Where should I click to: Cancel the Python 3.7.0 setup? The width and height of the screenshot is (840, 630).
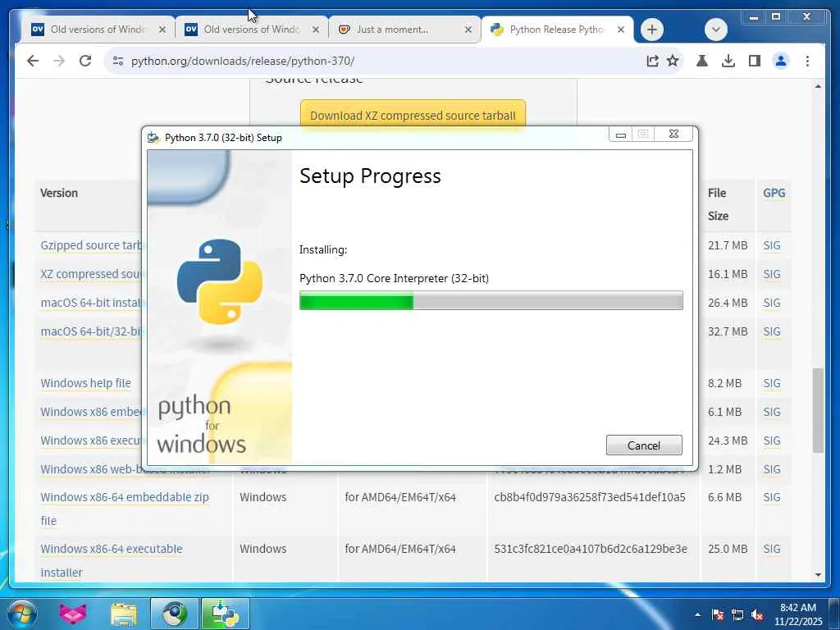tap(644, 445)
